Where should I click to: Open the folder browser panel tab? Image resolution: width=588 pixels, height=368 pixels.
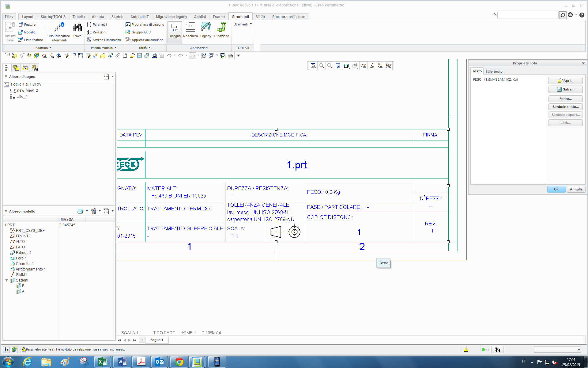click(16, 68)
